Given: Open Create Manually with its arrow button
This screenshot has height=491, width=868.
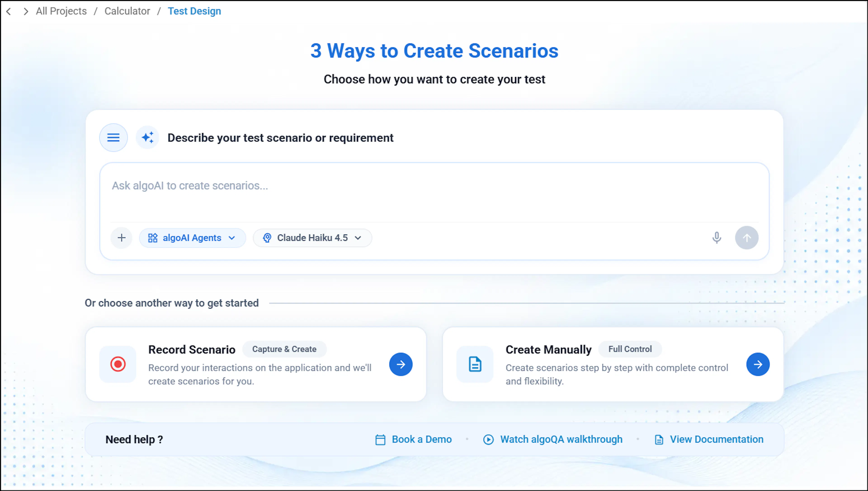Looking at the screenshot, I should pyautogui.click(x=758, y=364).
